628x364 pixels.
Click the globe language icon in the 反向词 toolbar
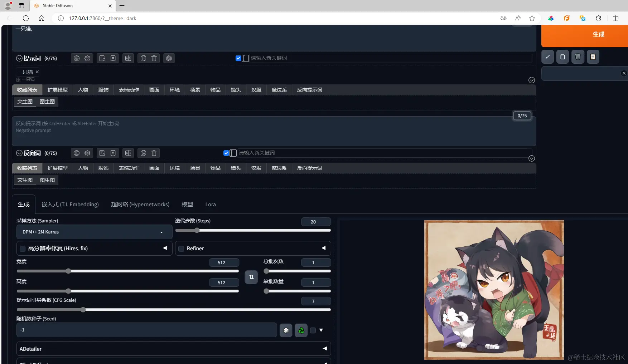[77, 153]
